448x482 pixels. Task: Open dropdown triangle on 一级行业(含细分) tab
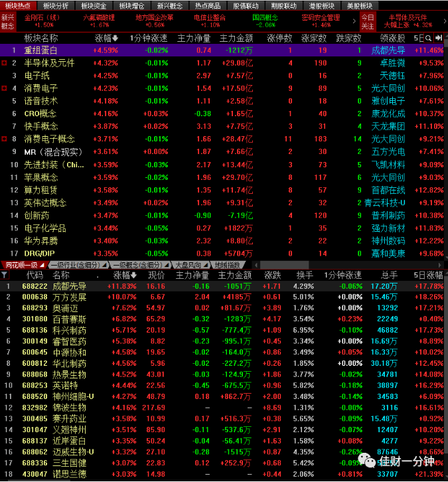click(x=104, y=265)
